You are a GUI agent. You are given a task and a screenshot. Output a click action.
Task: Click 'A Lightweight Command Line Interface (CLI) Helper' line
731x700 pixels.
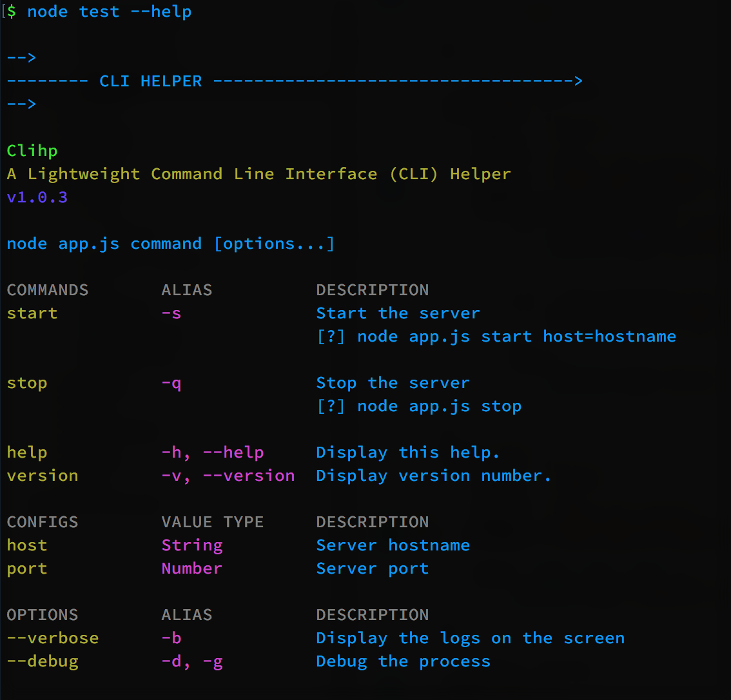(258, 174)
